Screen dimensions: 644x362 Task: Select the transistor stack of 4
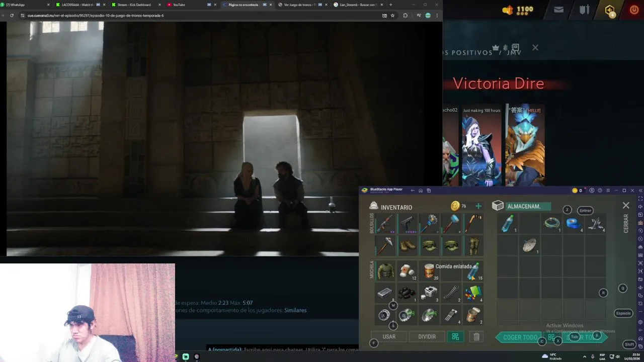click(x=451, y=315)
